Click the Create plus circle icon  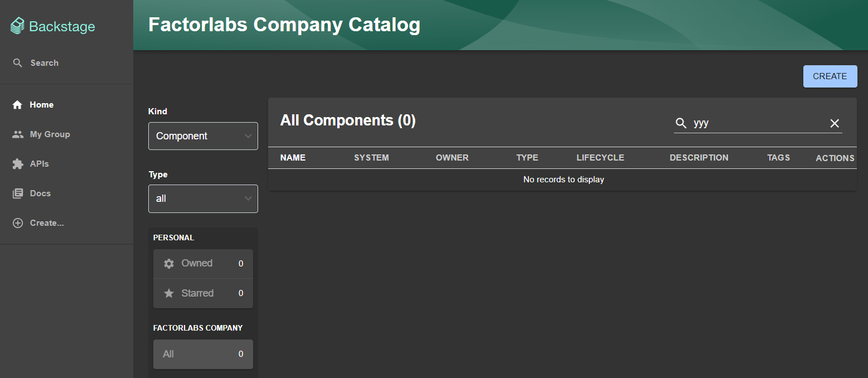point(18,223)
